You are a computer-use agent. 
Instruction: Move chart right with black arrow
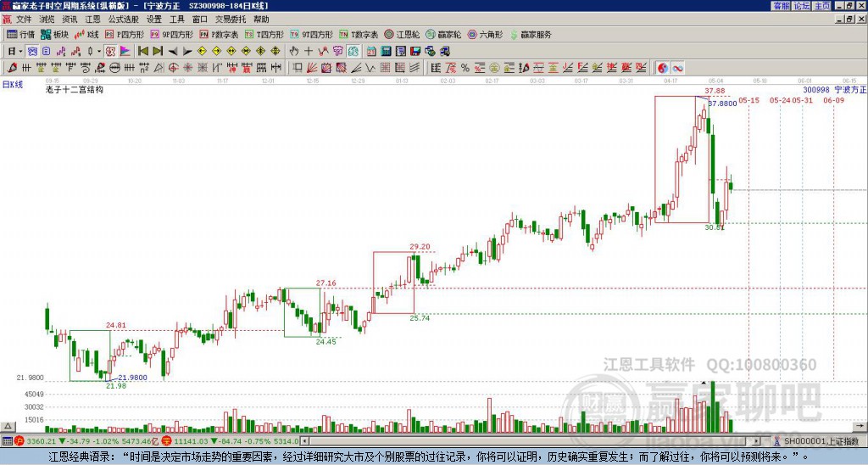[187, 52]
